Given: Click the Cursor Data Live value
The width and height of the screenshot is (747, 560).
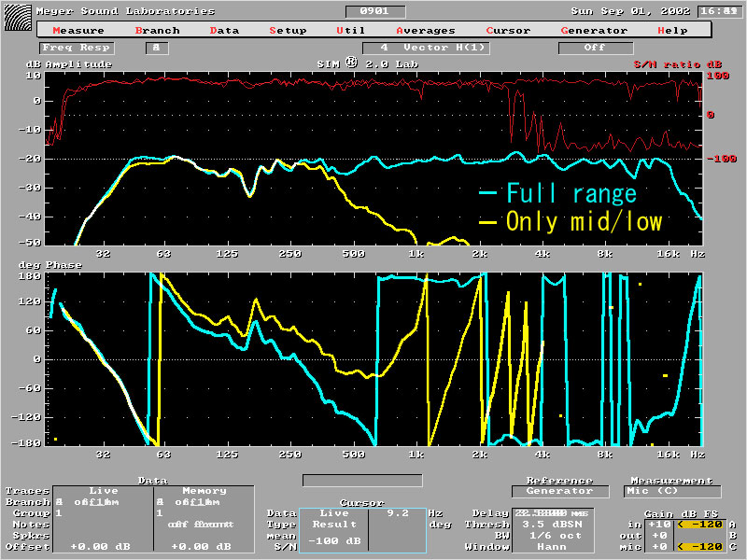Looking at the screenshot, I should [x=334, y=512].
